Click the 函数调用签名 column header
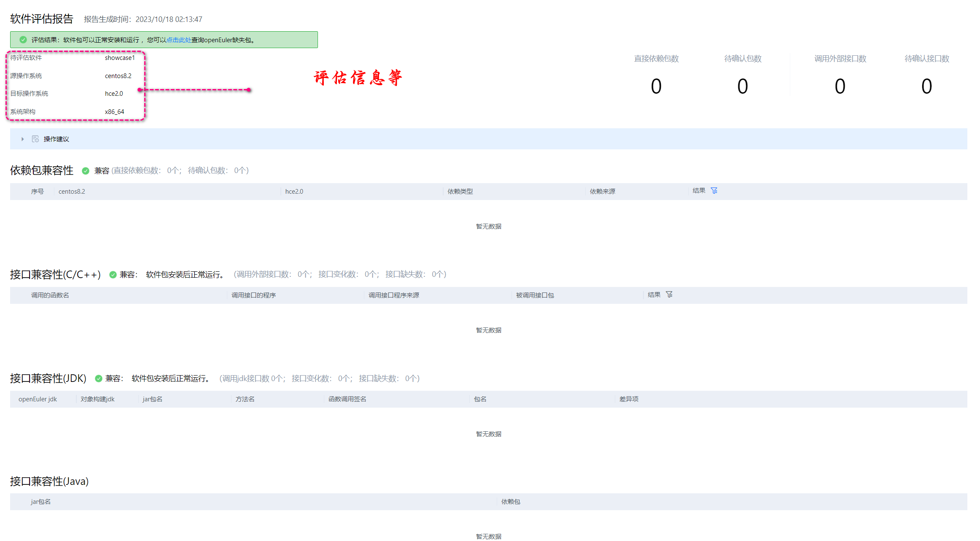The image size is (980, 541). pyautogui.click(x=347, y=399)
